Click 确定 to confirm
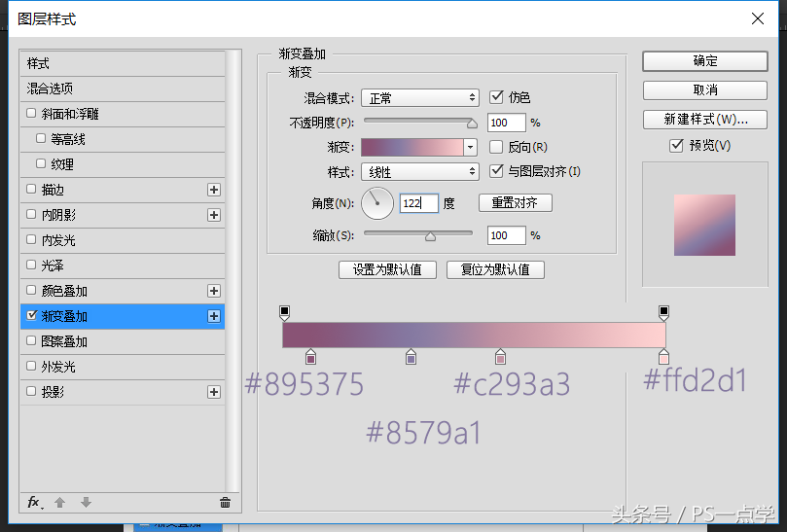The height and width of the screenshot is (532, 787). point(704,61)
